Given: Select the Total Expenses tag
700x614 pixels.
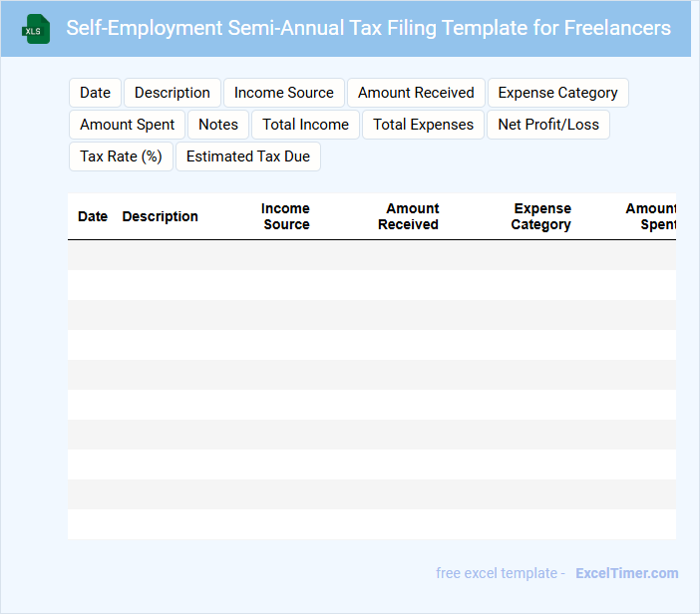Looking at the screenshot, I should click(424, 125).
